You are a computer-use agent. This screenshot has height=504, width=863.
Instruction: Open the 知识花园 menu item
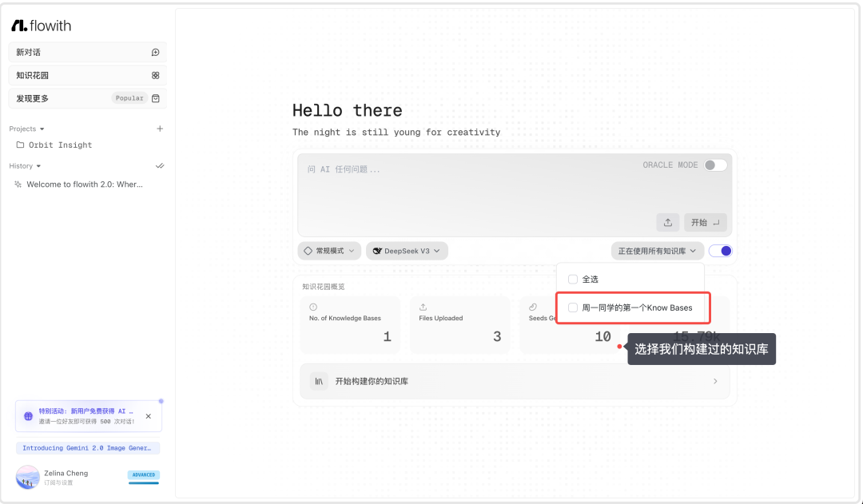click(x=88, y=75)
